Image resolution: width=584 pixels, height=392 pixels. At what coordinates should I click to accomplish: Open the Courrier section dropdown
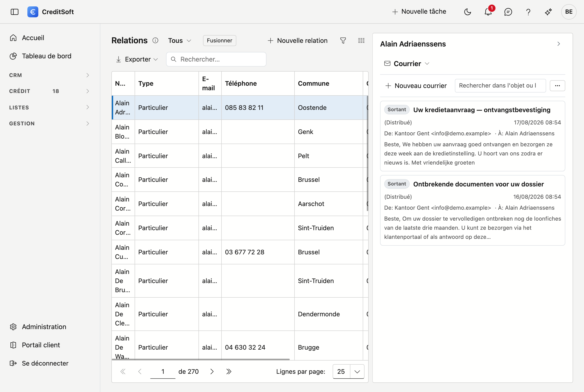coord(407,64)
